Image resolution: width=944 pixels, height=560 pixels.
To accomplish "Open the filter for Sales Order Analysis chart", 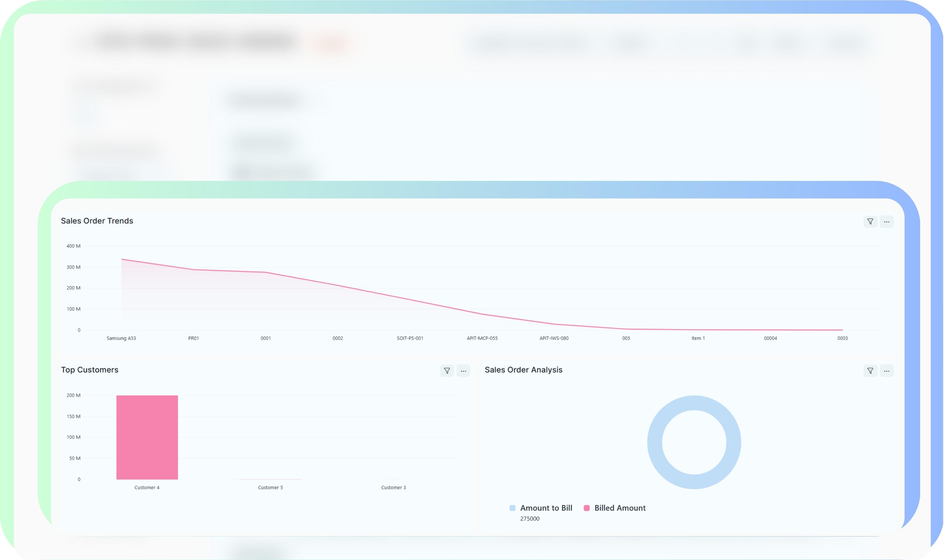I will [871, 371].
